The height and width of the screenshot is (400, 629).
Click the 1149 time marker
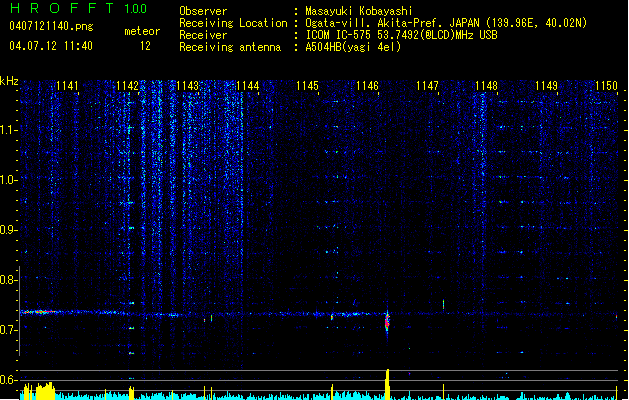click(546, 86)
